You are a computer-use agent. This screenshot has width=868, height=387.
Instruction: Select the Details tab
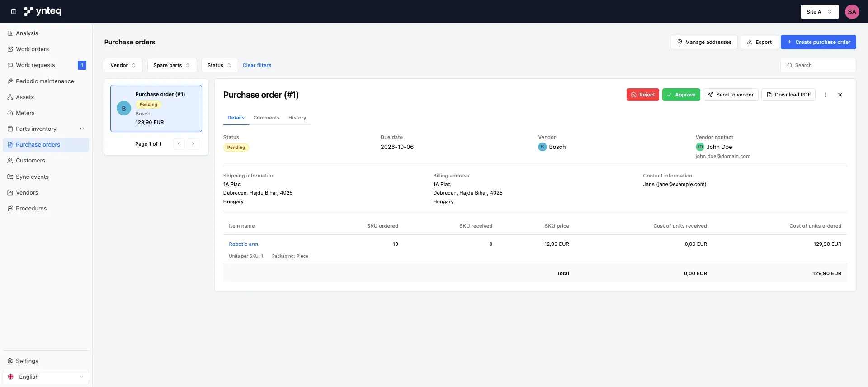click(x=236, y=118)
